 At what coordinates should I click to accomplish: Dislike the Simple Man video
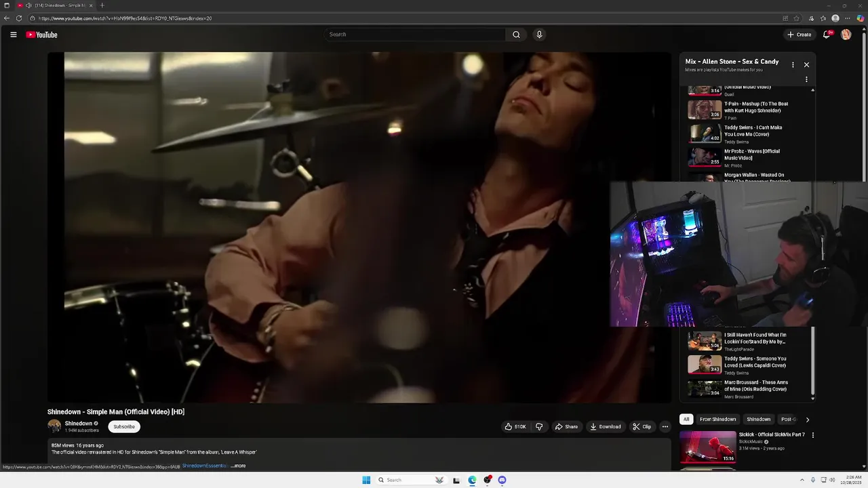tap(539, 426)
